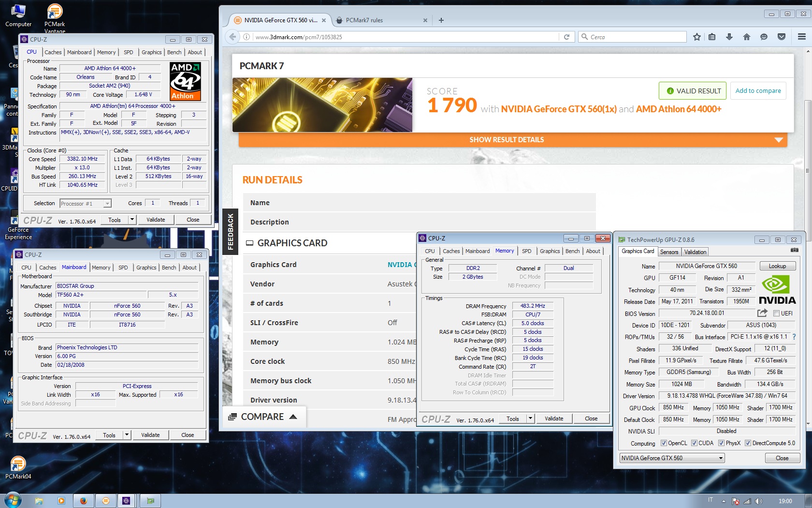This screenshot has height=508, width=812.
Task: Click taskbar clock showing 19:00
Action: tap(785, 501)
